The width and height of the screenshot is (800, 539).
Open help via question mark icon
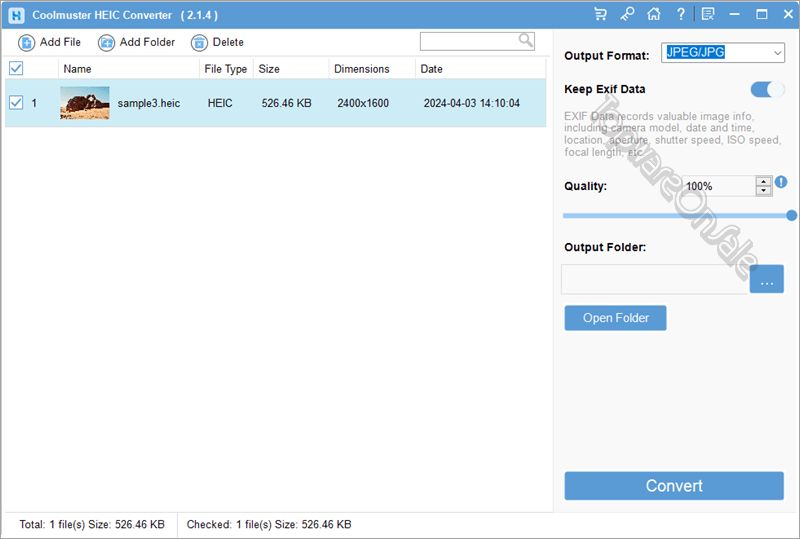pos(681,14)
